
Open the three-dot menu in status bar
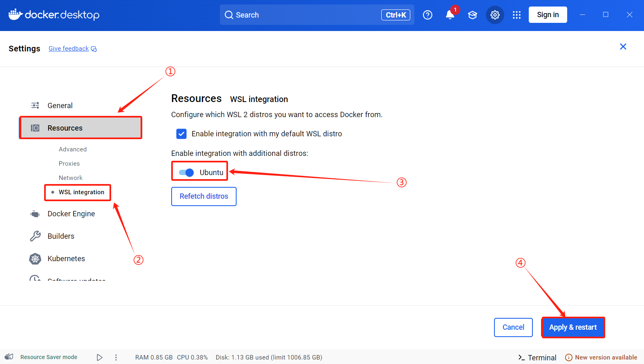coord(116,357)
